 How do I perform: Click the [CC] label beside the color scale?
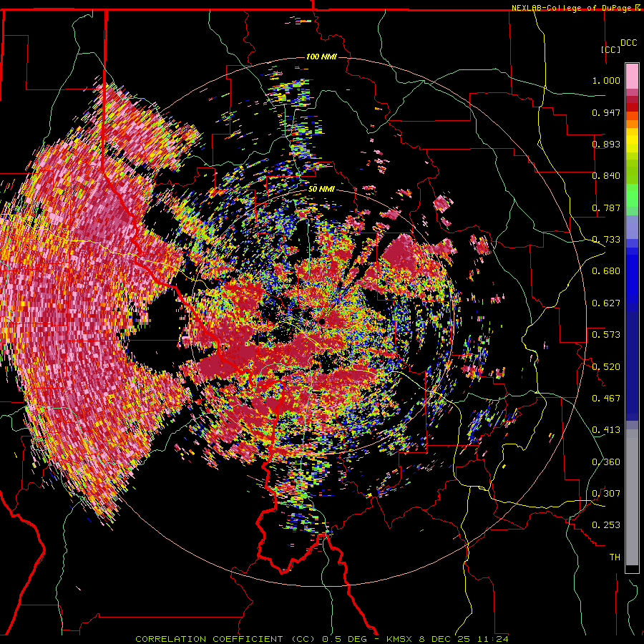[x=611, y=49]
